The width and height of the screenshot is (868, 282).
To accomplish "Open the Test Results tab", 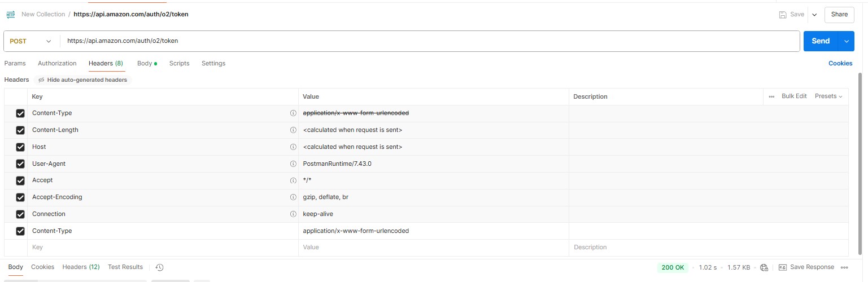I will click(125, 267).
